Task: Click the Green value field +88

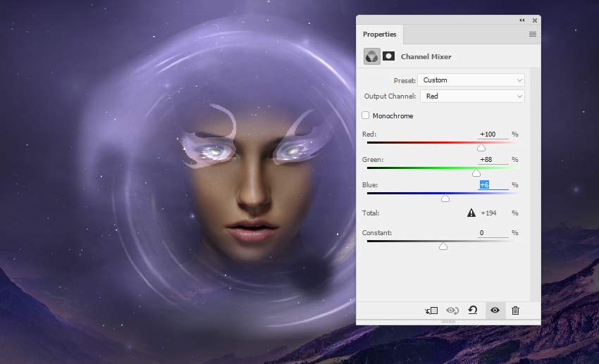Action: click(493, 160)
